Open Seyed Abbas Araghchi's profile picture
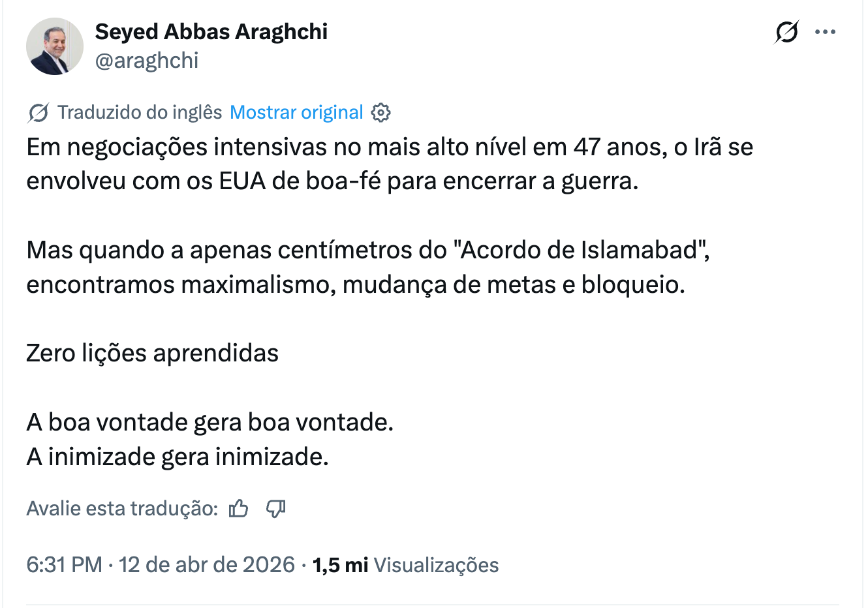Image resolution: width=868 pixels, height=608 pixels. [55, 46]
